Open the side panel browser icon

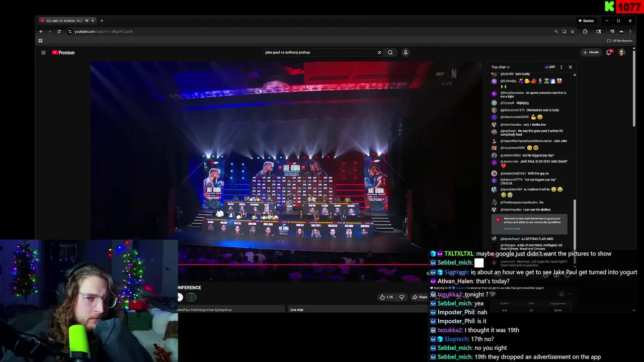pos(598,31)
